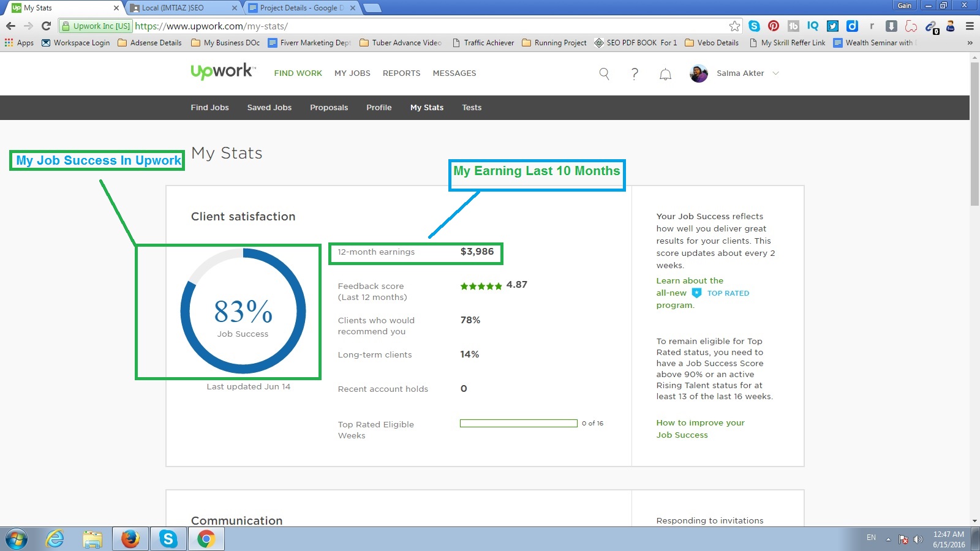The height and width of the screenshot is (551, 980).
Task: Open the help question mark icon
Action: [635, 73]
